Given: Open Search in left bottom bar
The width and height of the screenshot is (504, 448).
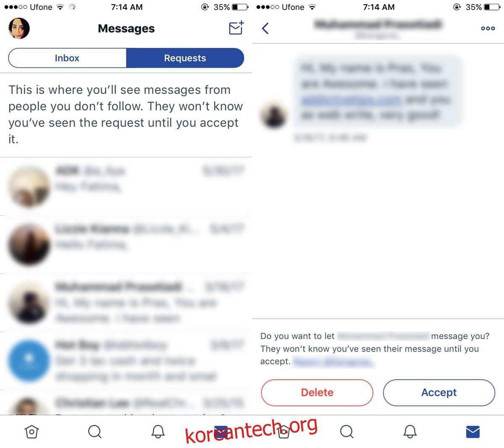Looking at the screenshot, I should pos(94,432).
